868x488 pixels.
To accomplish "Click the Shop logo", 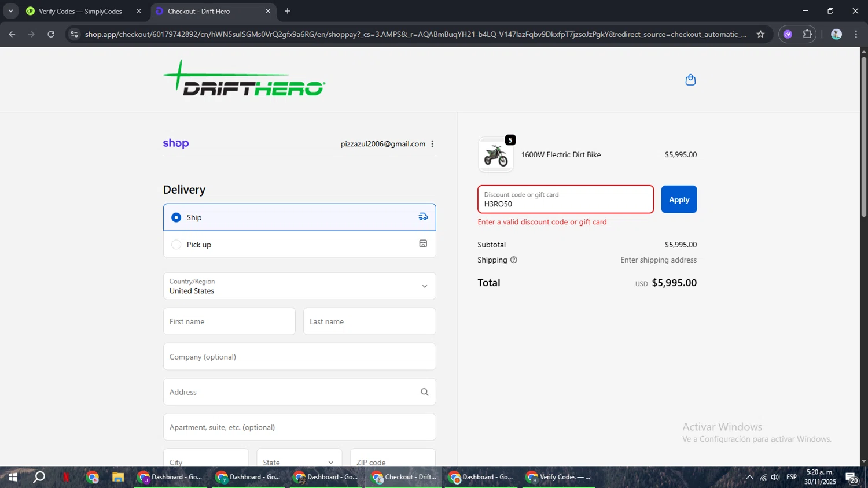I will pyautogui.click(x=176, y=143).
